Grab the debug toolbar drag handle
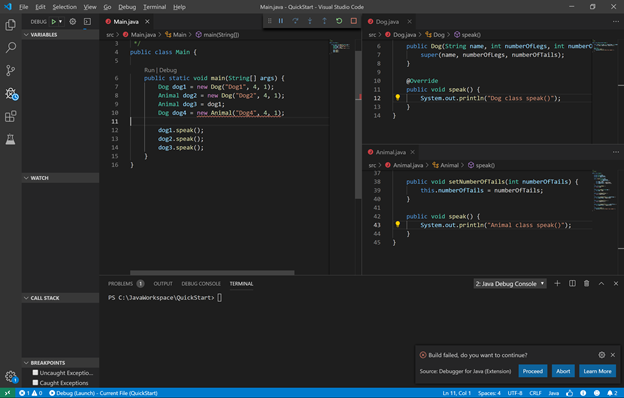The height and width of the screenshot is (398, 624). click(269, 21)
